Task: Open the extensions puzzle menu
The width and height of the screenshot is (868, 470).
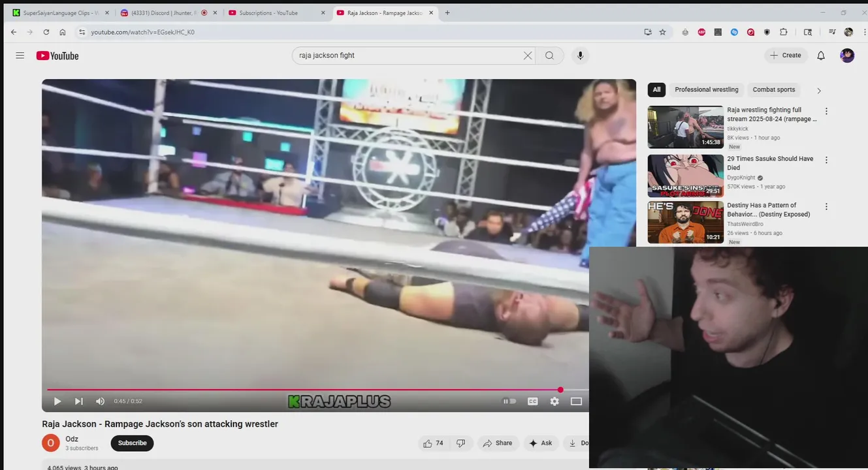Action: 784,32
